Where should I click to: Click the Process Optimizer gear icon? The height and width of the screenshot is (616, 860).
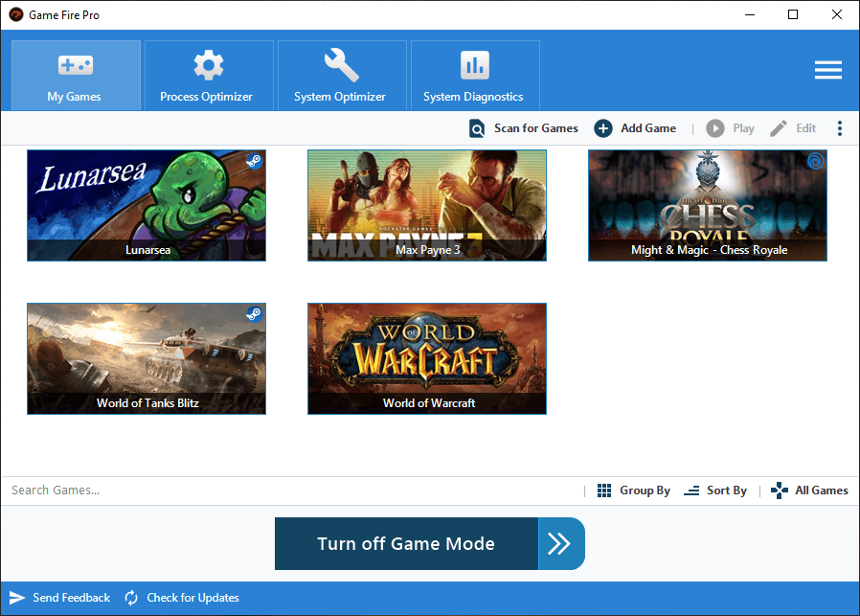pyautogui.click(x=209, y=65)
